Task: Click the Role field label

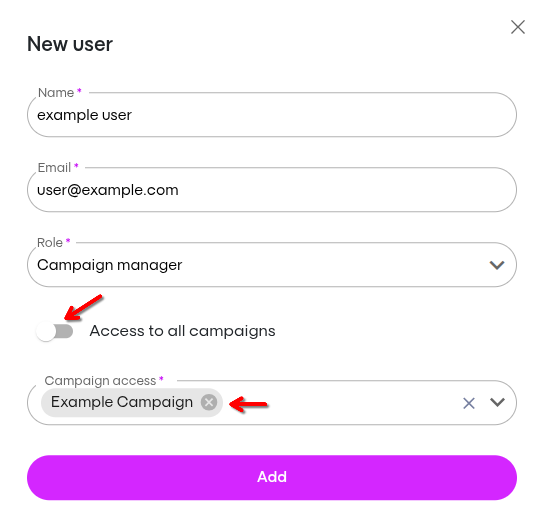Action: pos(50,243)
